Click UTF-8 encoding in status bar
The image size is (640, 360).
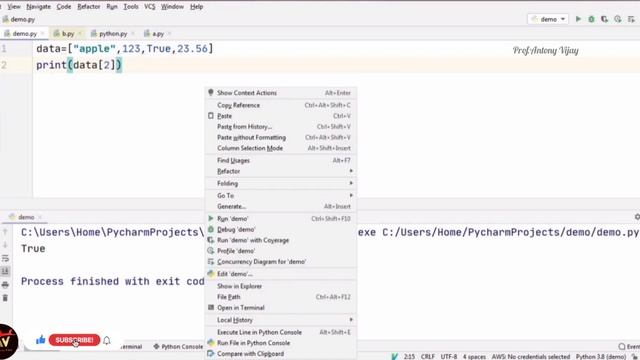(449, 356)
